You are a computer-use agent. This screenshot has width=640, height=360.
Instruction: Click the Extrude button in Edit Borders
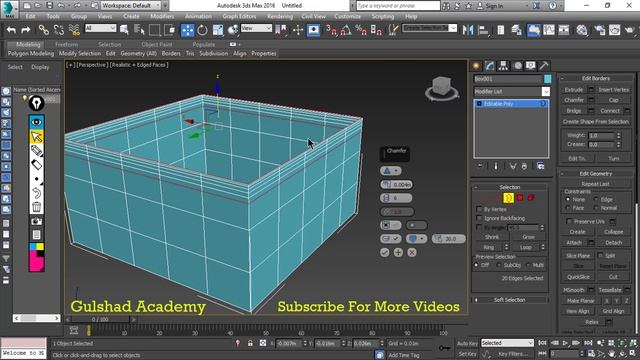point(574,90)
